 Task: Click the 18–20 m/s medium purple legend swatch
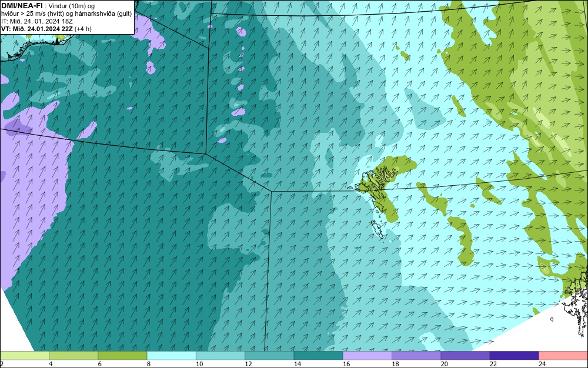pyautogui.click(x=416, y=356)
